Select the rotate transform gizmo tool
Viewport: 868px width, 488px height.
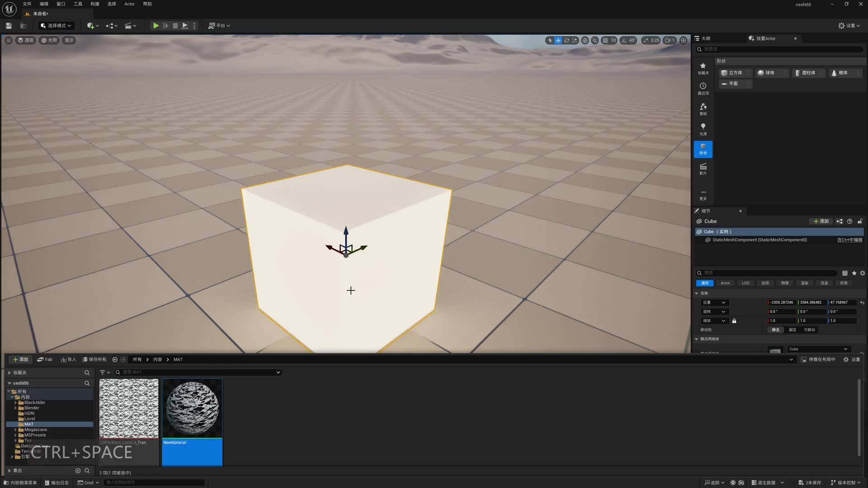566,40
